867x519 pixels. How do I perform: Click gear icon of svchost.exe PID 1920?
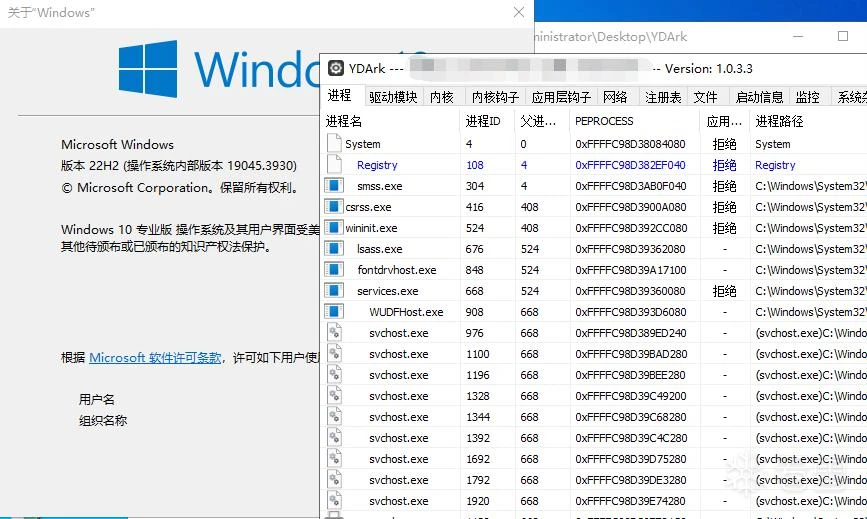coord(334,501)
